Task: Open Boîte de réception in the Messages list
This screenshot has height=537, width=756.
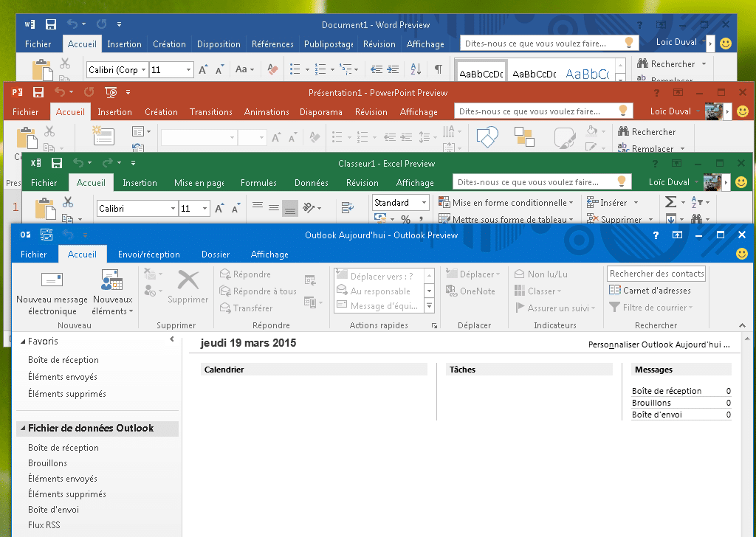Action: pos(667,391)
